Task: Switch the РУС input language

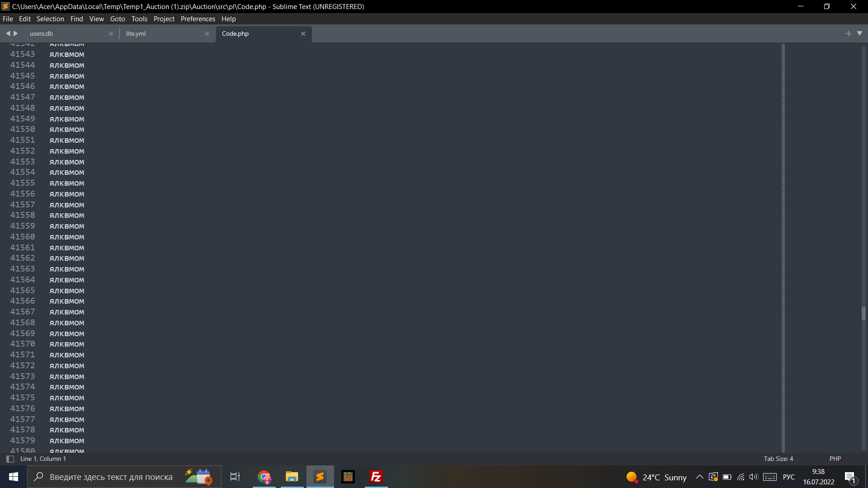Action: click(x=789, y=477)
